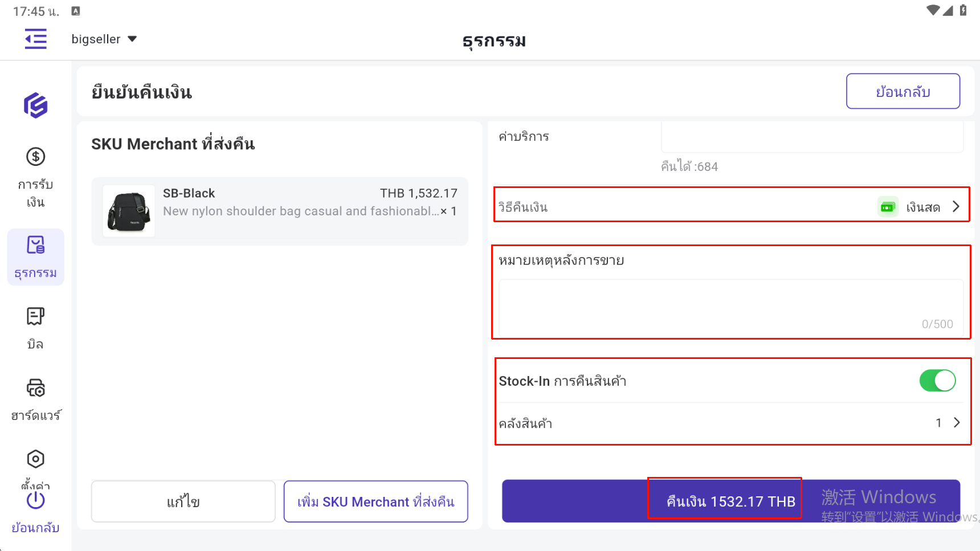The width and height of the screenshot is (980, 551).
Task: Open the การรับเงิน dollar icon
Action: point(35,157)
